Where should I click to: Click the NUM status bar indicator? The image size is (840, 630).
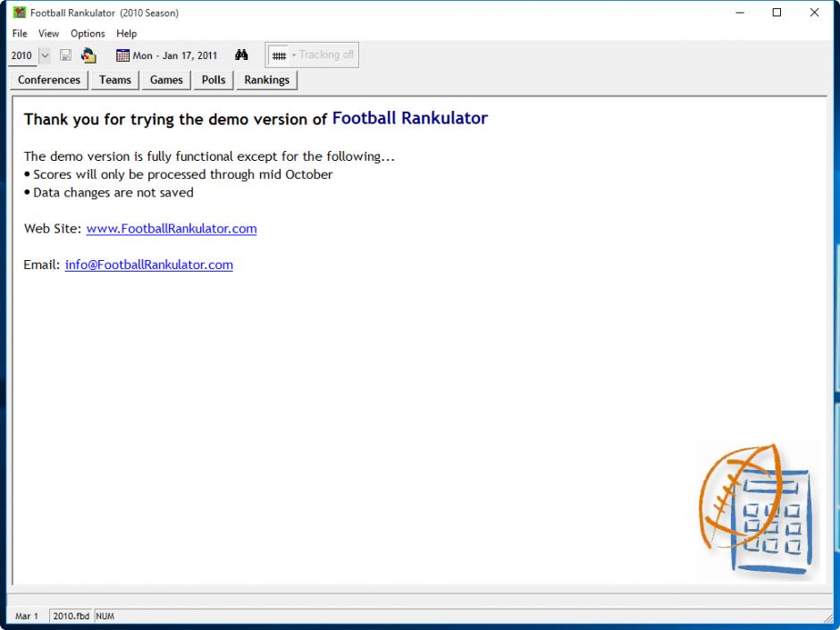(105, 616)
